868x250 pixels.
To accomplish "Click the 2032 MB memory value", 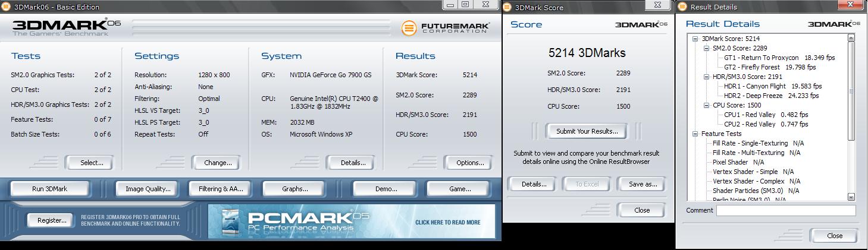I will click(302, 122).
